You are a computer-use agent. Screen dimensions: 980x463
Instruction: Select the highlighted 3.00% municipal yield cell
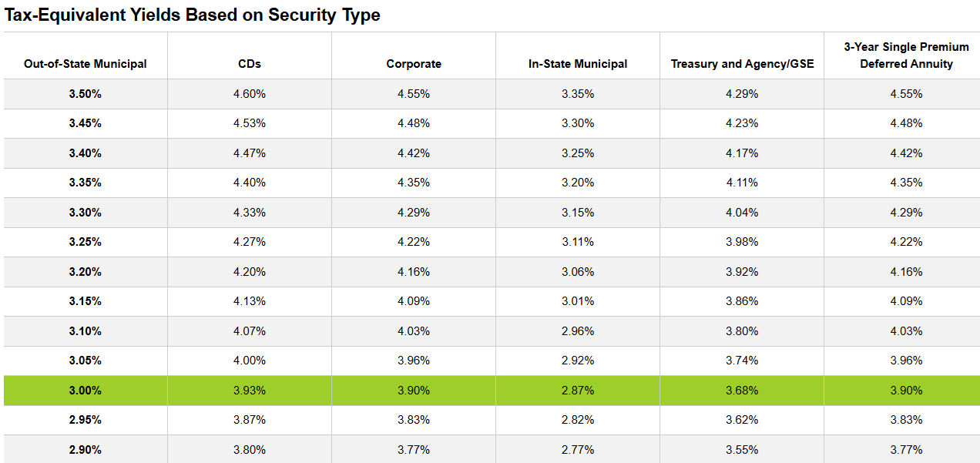pyautogui.click(x=85, y=391)
